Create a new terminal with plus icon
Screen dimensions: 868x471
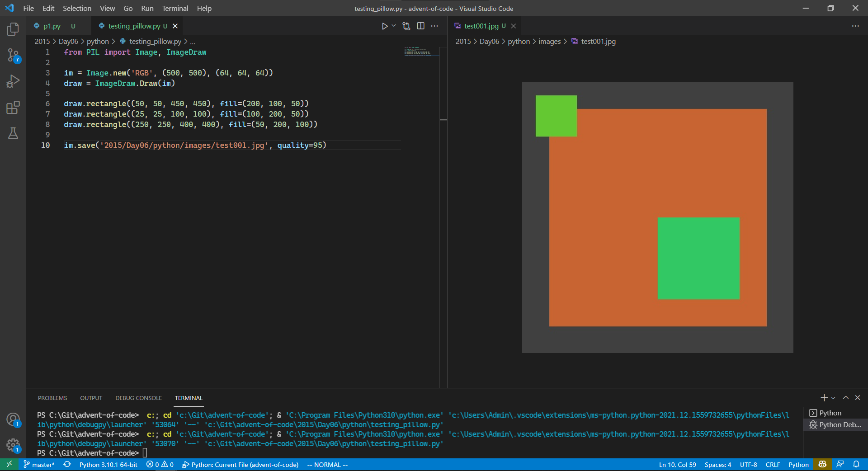(824, 398)
